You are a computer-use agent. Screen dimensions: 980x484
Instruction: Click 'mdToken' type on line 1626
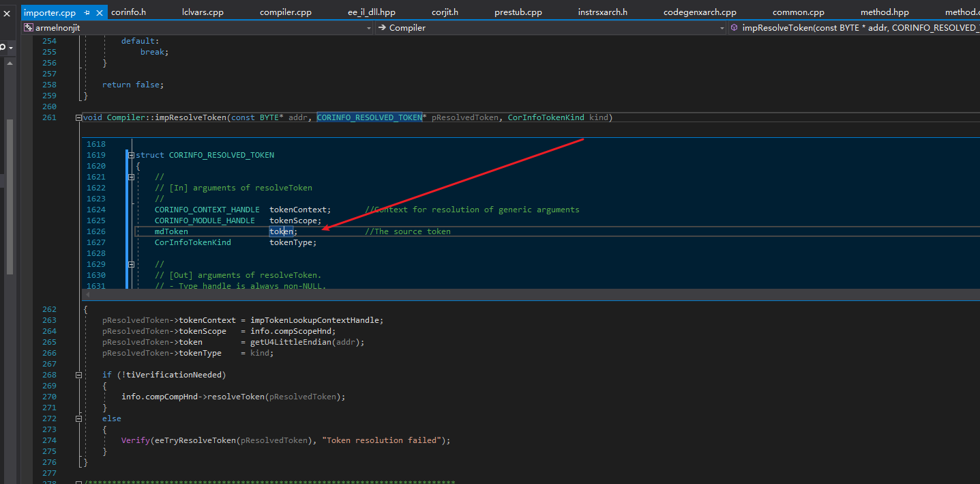171,231
